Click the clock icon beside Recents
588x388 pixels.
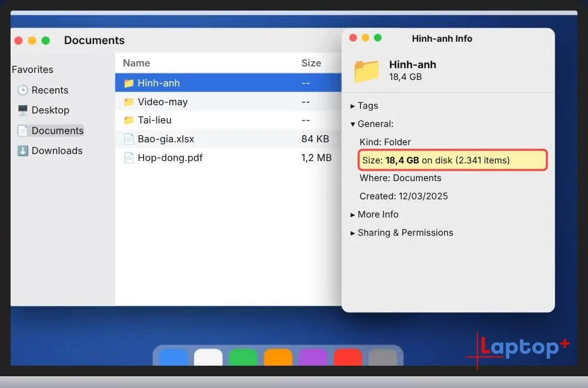point(23,90)
